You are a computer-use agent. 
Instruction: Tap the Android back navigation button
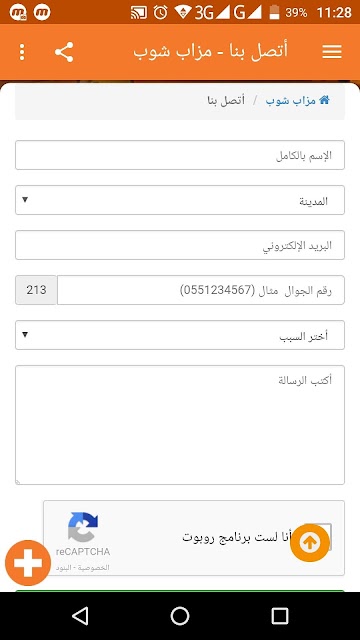(x=80, y=616)
